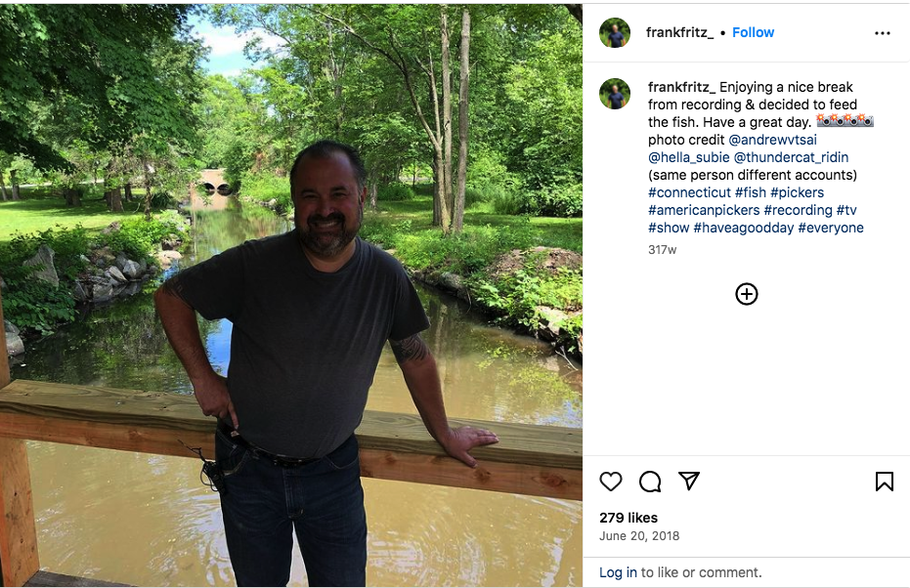
Task: Click the header profile avatar
Action: click(615, 33)
